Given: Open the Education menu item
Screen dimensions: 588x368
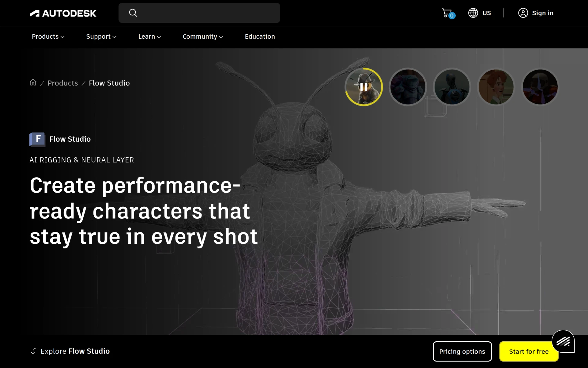Looking at the screenshot, I should [x=260, y=36].
